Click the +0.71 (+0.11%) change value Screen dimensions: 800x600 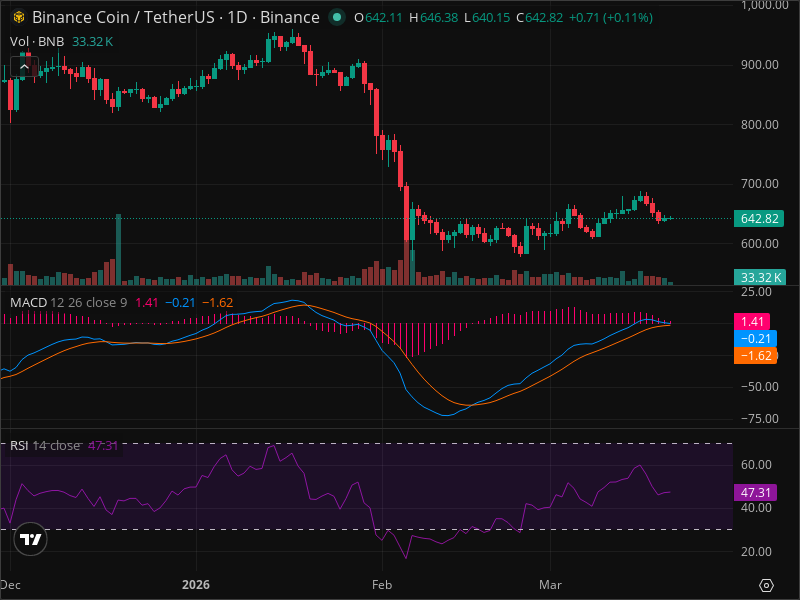pos(611,18)
